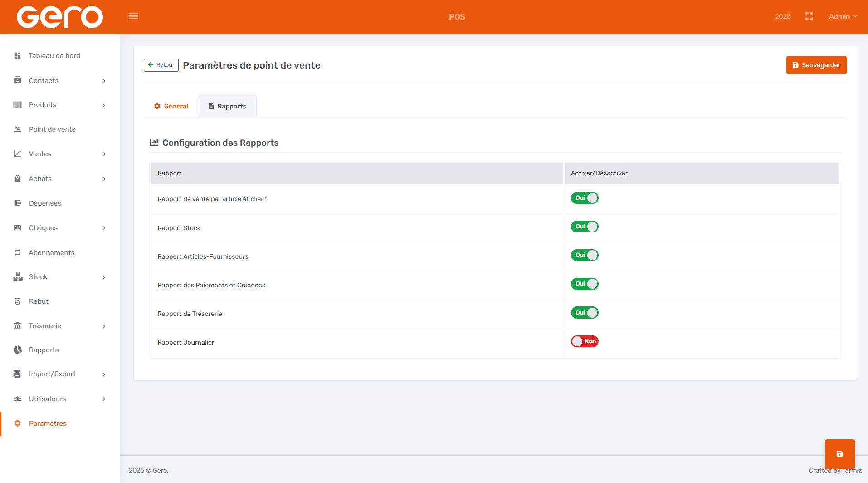Click the Sauvegarder button
The image size is (868, 483).
point(816,65)
